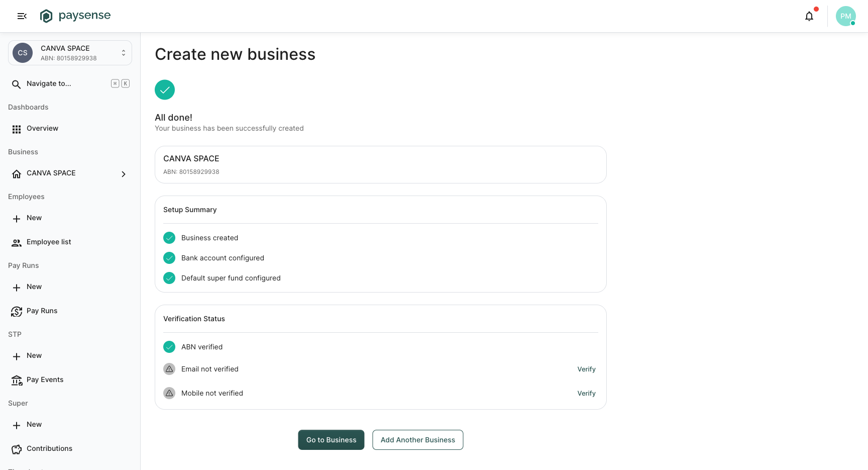Click the Email not verified text
The height and width of the screenshot is (470, 868).
(x=210, y=369)
